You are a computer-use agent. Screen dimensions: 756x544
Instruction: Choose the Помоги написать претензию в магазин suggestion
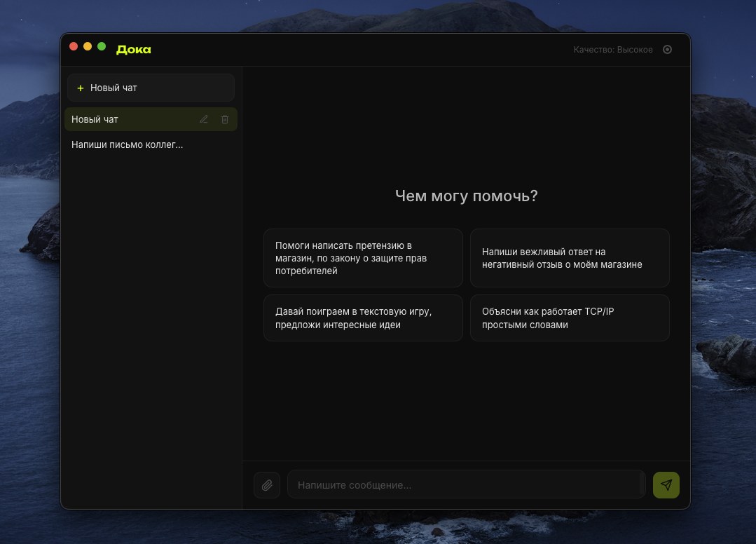coord(363,258)
